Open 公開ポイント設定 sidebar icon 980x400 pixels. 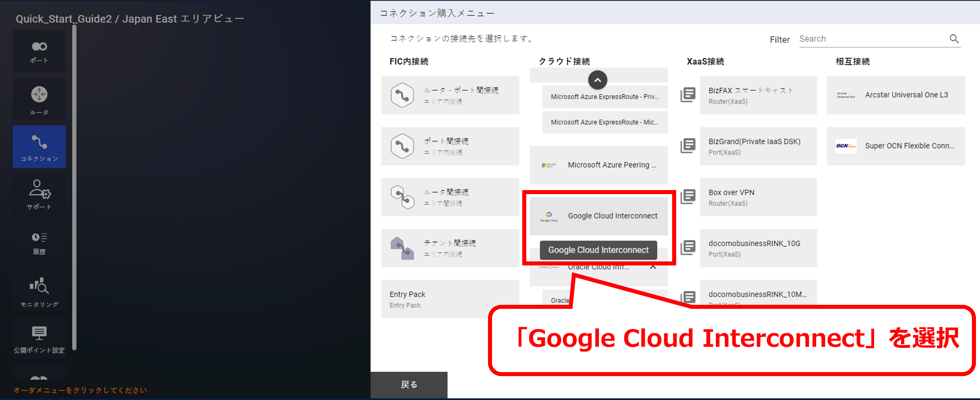[39, 338]
